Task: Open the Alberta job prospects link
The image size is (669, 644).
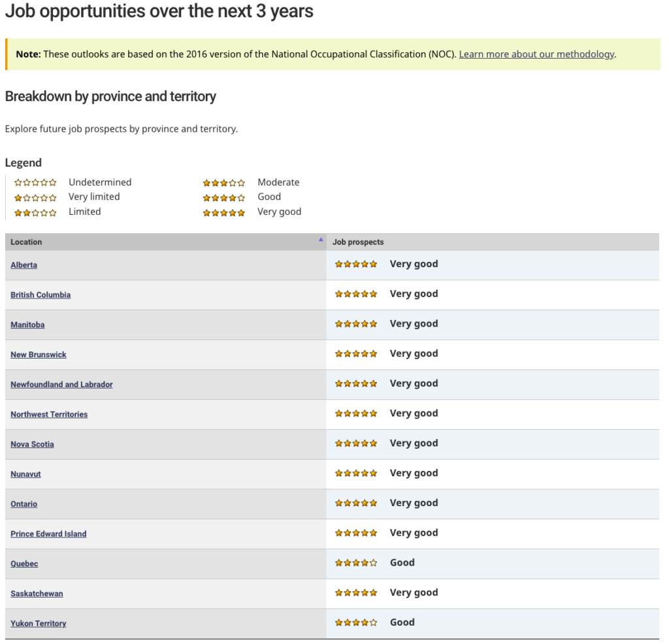Action: 24,265
